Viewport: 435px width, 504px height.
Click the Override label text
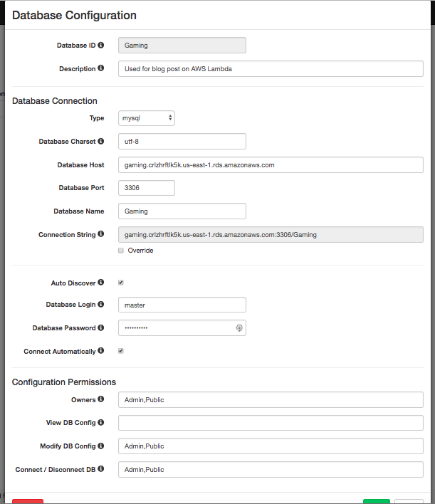140,251
